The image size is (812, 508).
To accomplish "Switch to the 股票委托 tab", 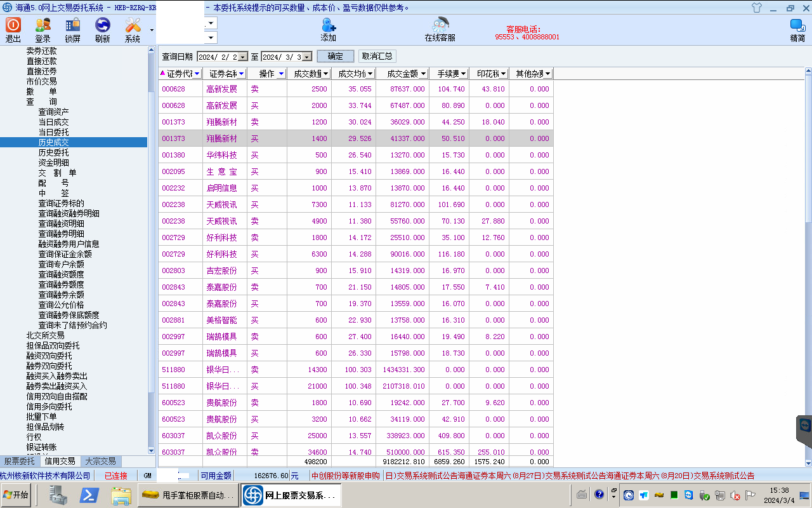I will click(x=20, y=462).
